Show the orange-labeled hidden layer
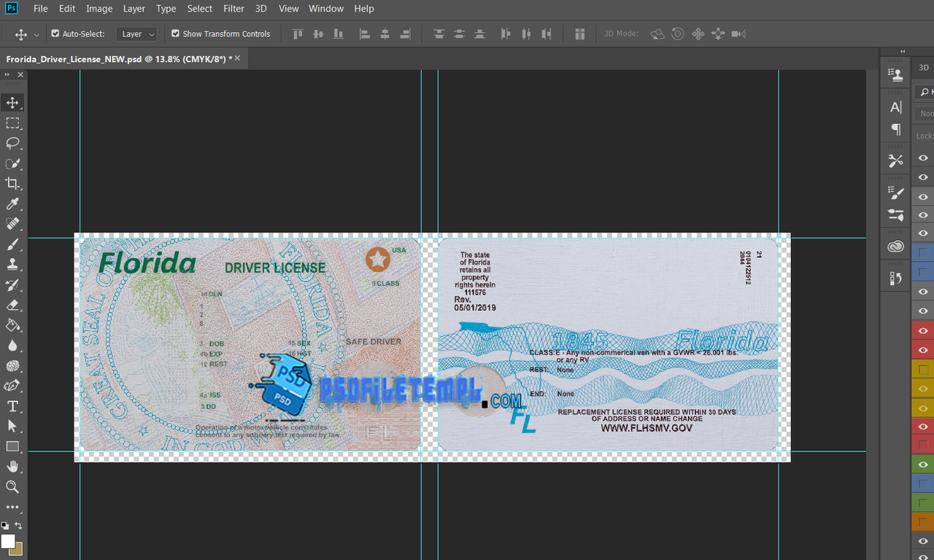Viewport: 934px width, 560px height. [x=923, y=522]
